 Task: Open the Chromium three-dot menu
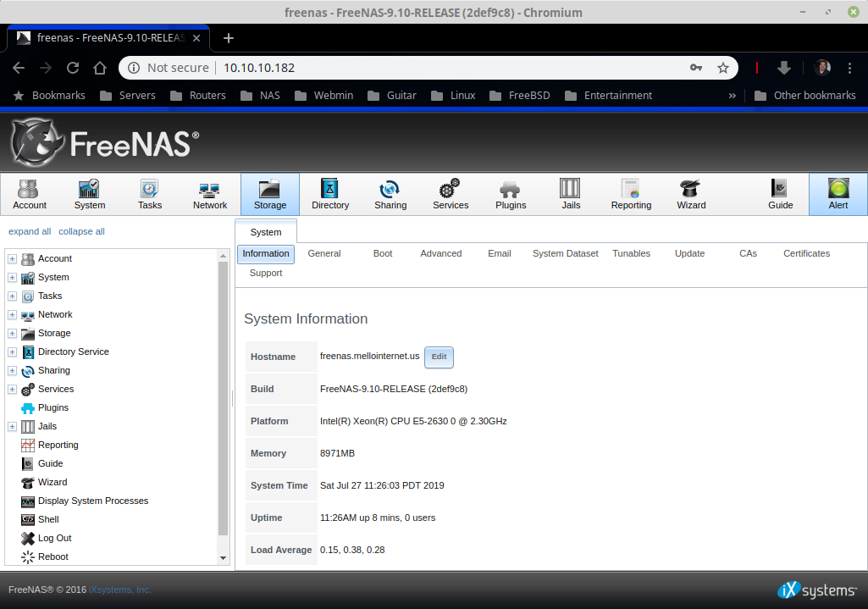(x=849, y=68)
